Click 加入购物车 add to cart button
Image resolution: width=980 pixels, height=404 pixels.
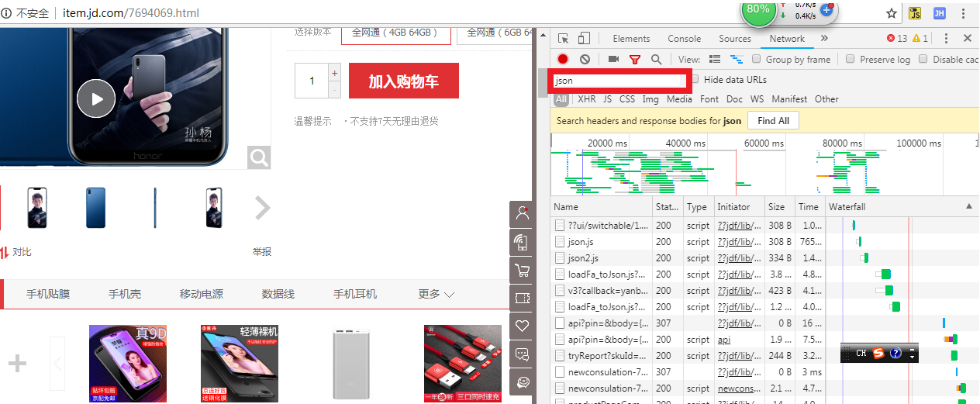pos(404,81)
